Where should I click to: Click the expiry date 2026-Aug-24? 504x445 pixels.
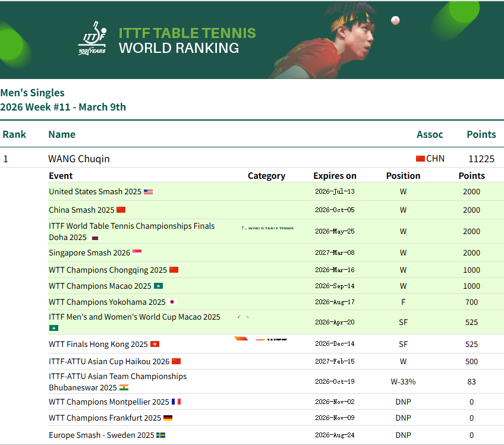pos(335,435)
